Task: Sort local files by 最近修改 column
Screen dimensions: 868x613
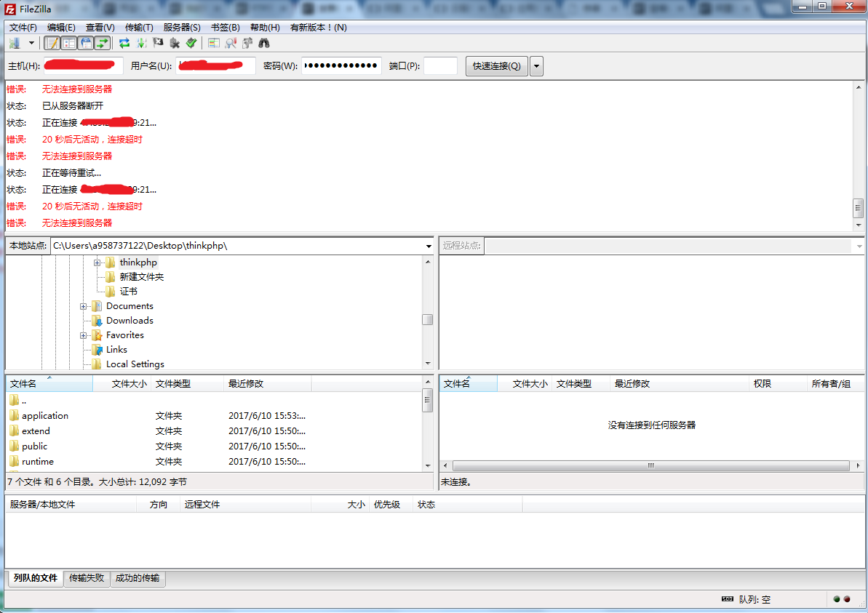Action: 267,383
